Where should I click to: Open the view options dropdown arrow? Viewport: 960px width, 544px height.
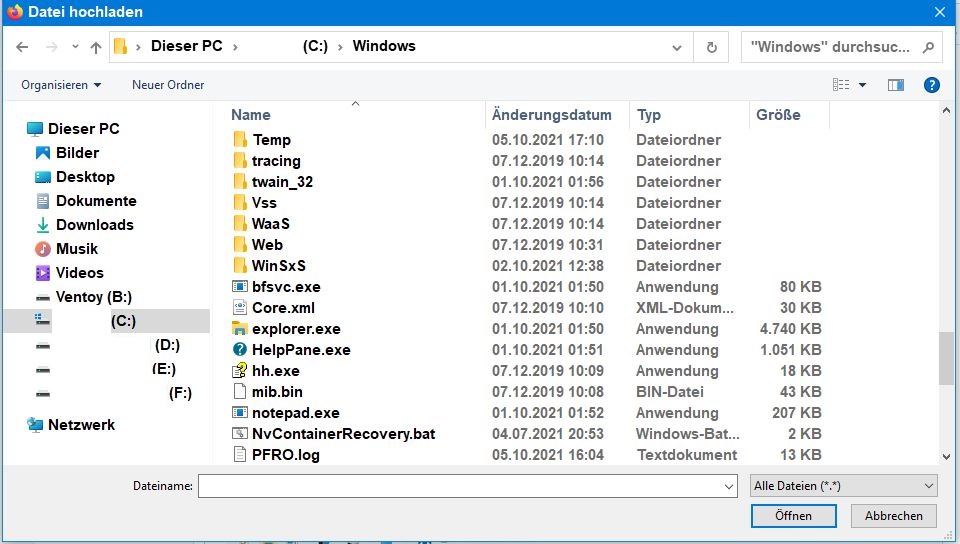(x=862, y=85)
